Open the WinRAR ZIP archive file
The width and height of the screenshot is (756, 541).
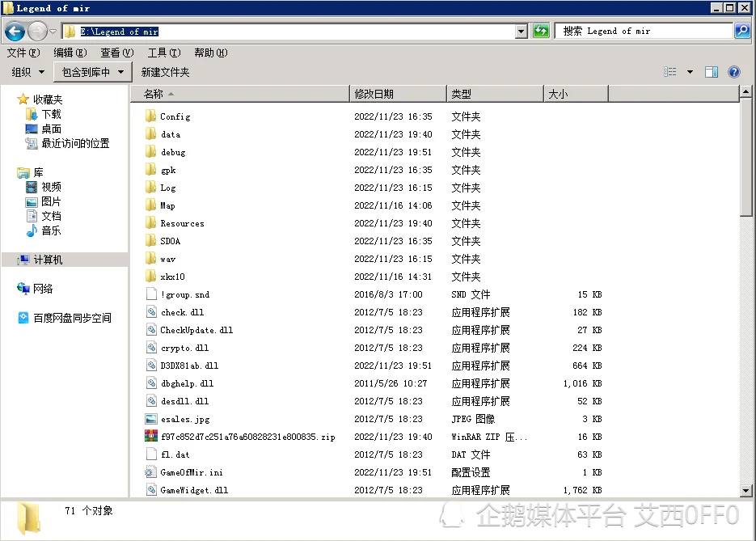(x=247, y=437)
